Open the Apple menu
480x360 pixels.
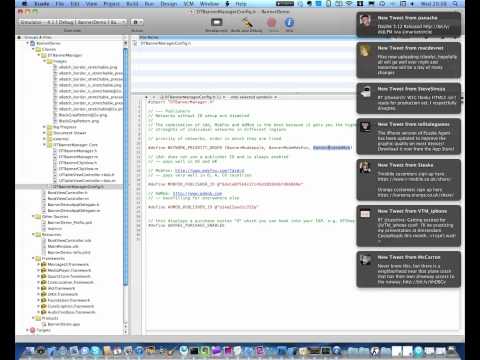[x=24, y=4]
